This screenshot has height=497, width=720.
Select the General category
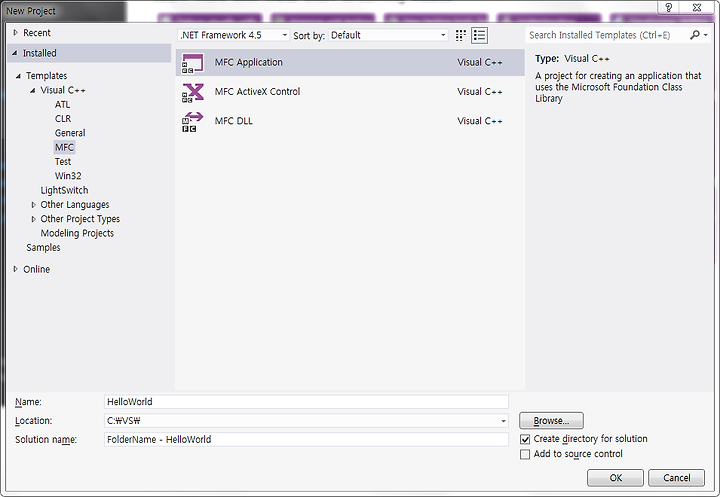(70, 133)
